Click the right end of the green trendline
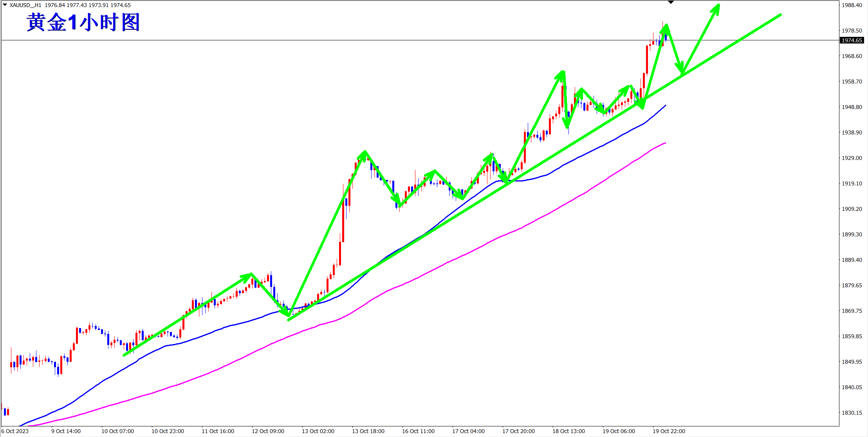The height and width of the screenshot is (437, 868). coord(780,15)
